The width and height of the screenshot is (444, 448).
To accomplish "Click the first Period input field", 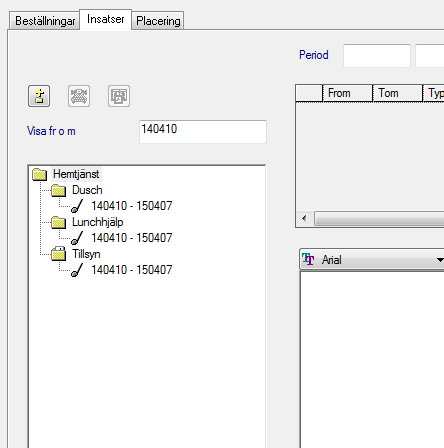I will pyautogui.click(x=377, y=56).
